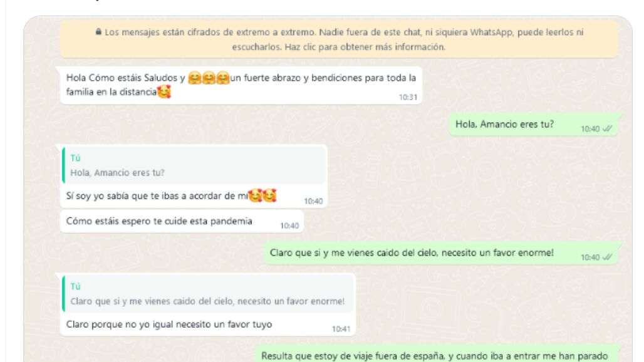Image resolution: width=644 pixels, height=362 pixels.
Task: Click message 'Cómo estáis espero te cuide esta pandemia'
Action: coord(182,221)
